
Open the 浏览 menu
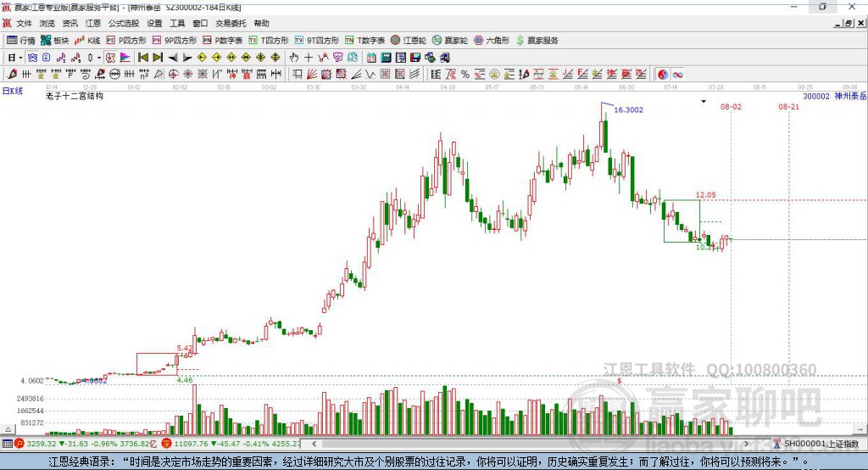(x=47, y=23)
